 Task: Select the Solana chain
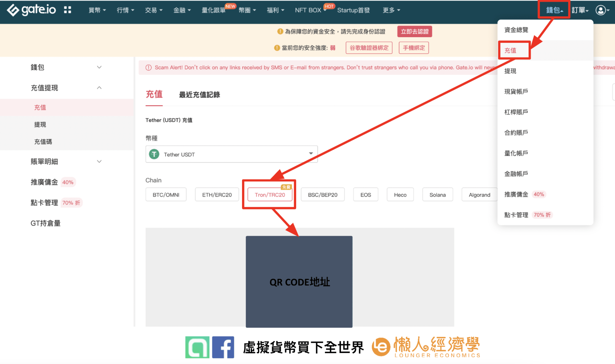[x=438, y=195]
